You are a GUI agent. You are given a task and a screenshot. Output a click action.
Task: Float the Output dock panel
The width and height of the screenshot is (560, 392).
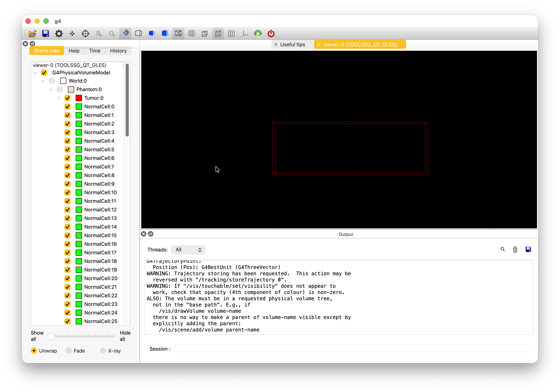pos(151,234)
